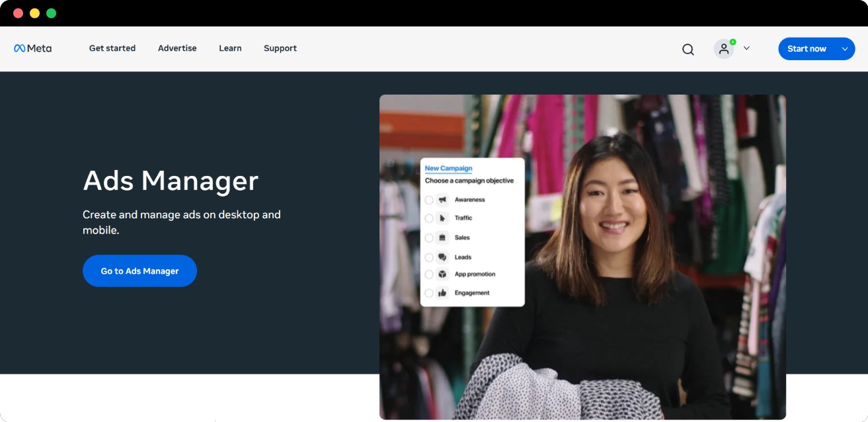Viewport: 868px width, 422px height.
Task: Click the thumbs-up icon beside Engagement
Action: pyautogui.click(x=442, y=293)
